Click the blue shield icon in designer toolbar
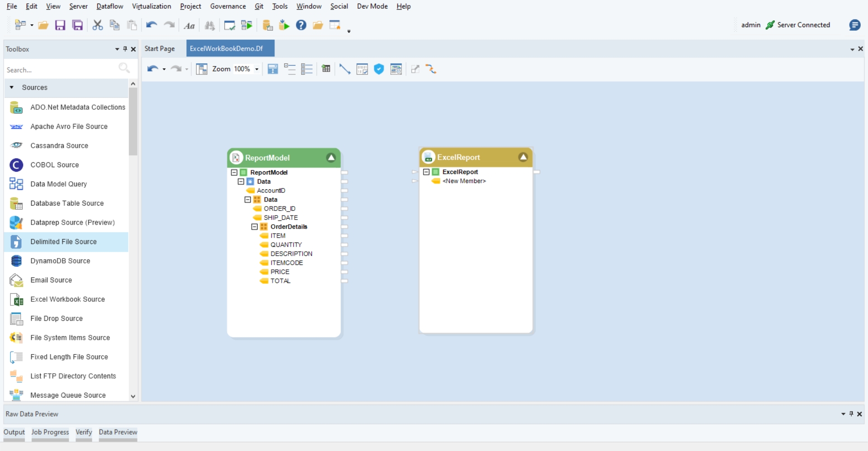The width and height of the screenshot is (868, 451). [379, 69]
